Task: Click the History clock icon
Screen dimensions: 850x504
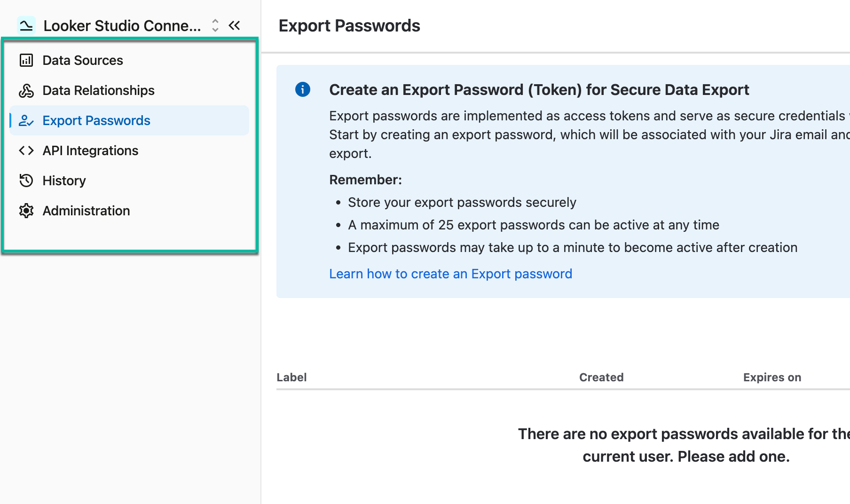Action: 26,181
